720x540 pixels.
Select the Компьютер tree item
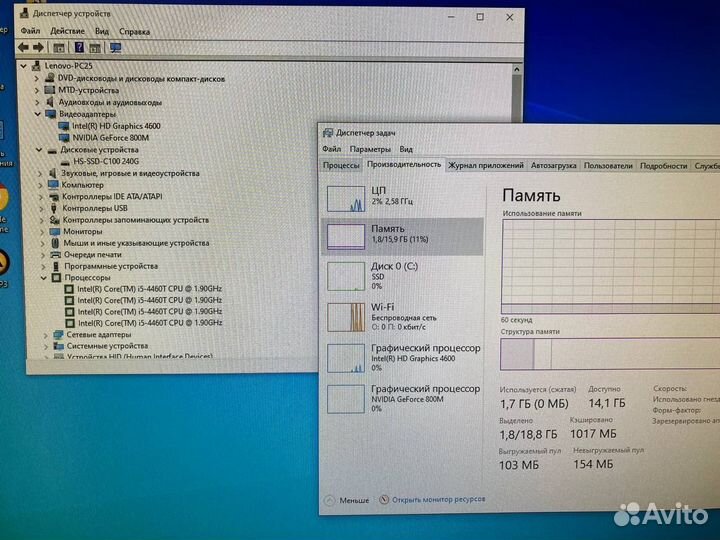pos(82,185)
